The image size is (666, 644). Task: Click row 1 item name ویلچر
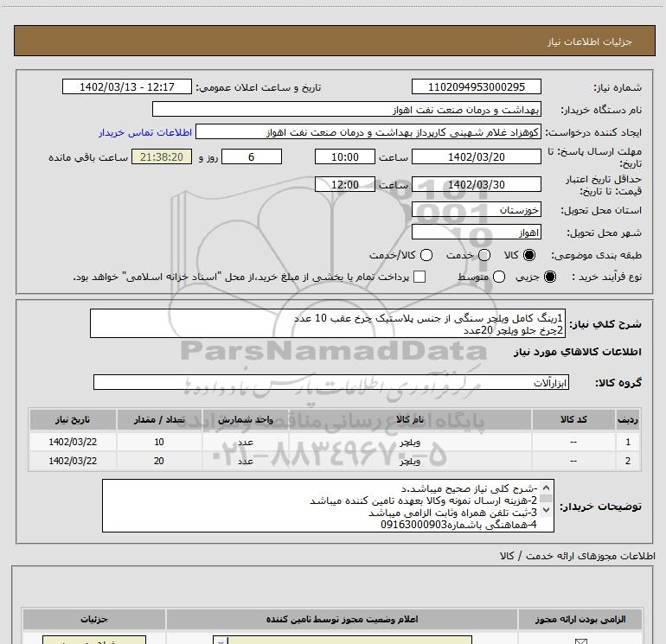[x=410, y=442]
